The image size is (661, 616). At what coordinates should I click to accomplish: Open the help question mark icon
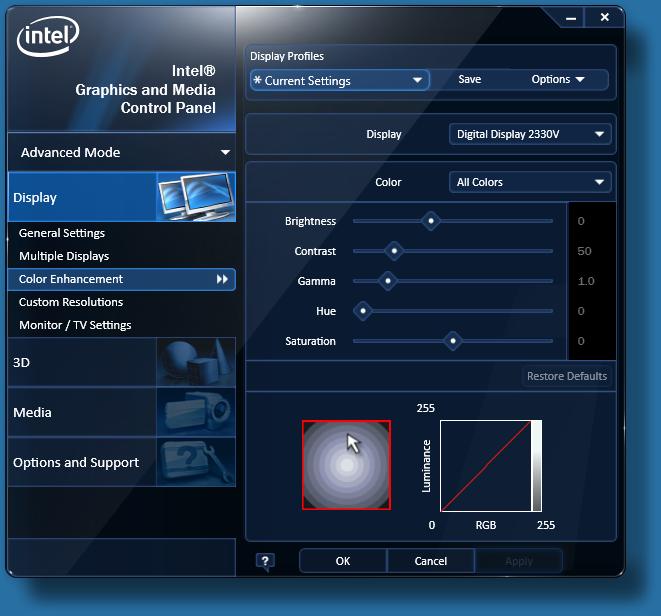(265, 561)
